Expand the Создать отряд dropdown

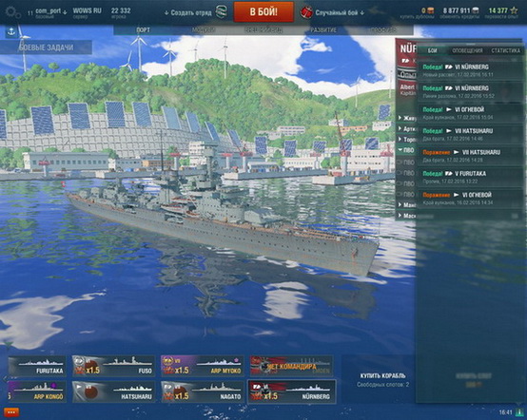pos(188,12)
